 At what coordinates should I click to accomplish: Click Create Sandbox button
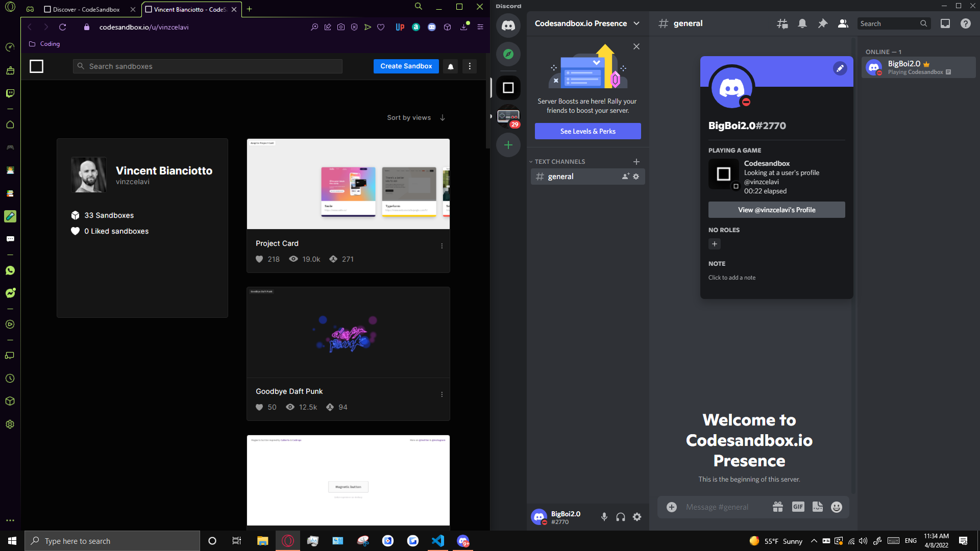[406, 66]
